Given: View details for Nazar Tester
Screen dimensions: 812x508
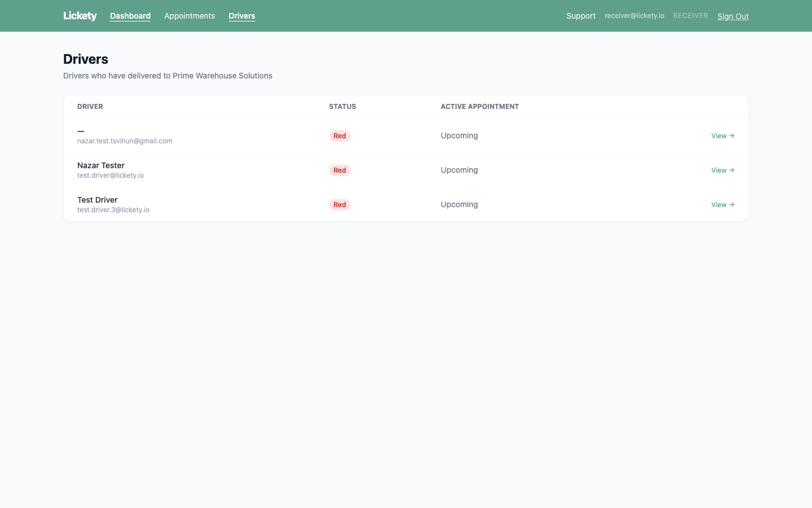Looking at the screenshot, I should point(718,170).
